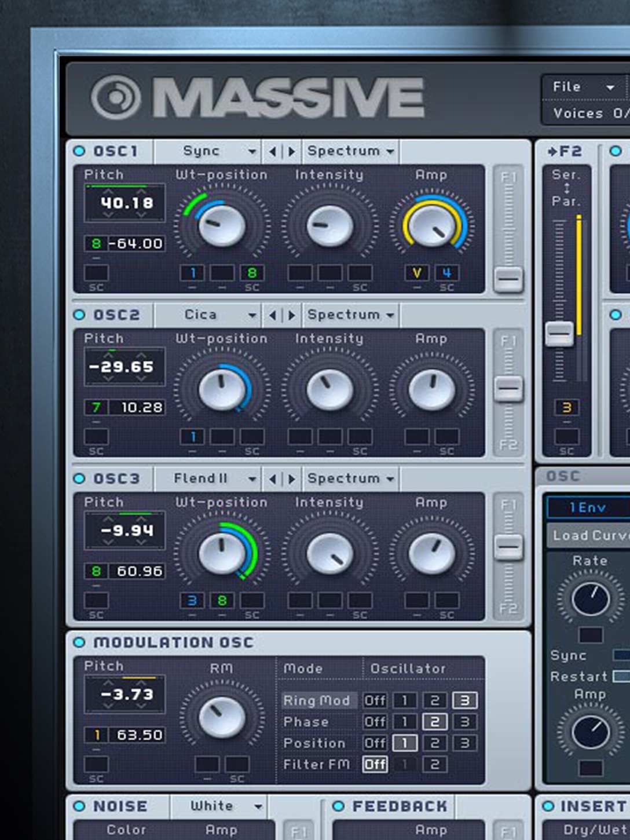This screenshot has height=840, width=630.
Task: Click OSC1 filter routing fader handle
Action: 508,279
